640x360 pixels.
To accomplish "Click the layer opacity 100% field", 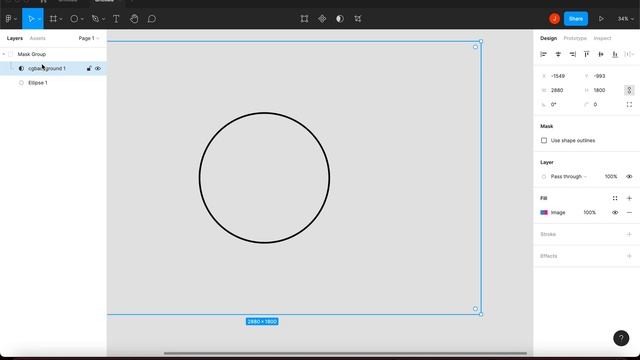I will click(x=611, y=177).
